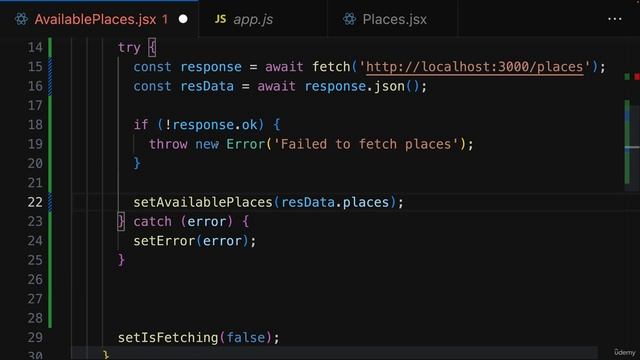
Task: Click the 'fetch' call on line 15
Action: click(331, 67)
